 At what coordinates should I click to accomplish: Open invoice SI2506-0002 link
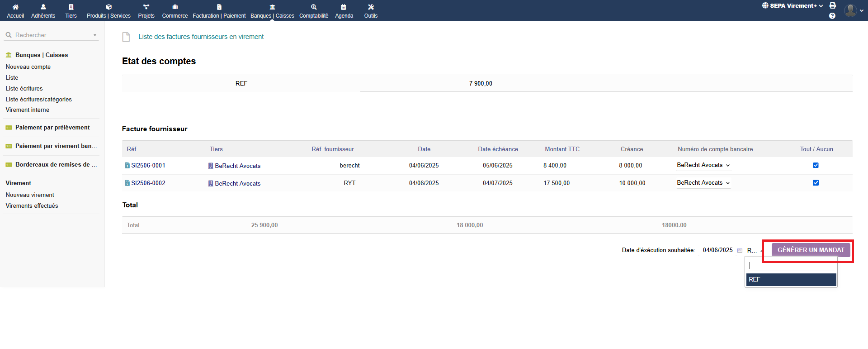point(148,183)
